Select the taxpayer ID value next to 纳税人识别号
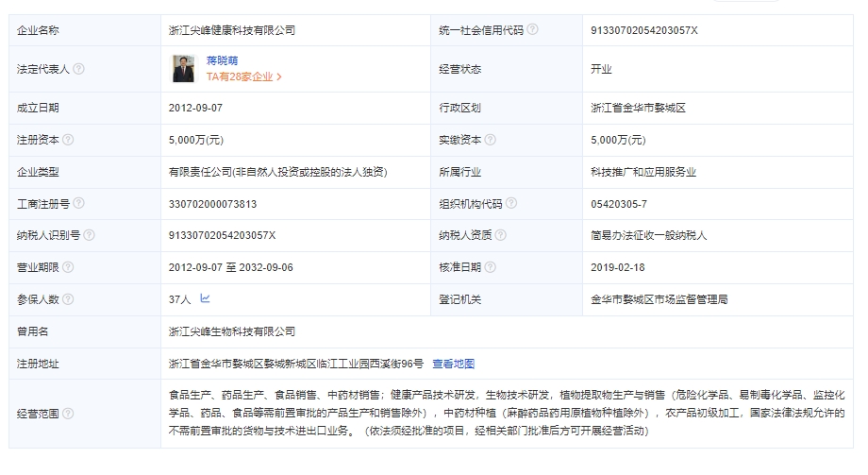Viewport: 868px width, 475px height. click(x=222, y=235)
